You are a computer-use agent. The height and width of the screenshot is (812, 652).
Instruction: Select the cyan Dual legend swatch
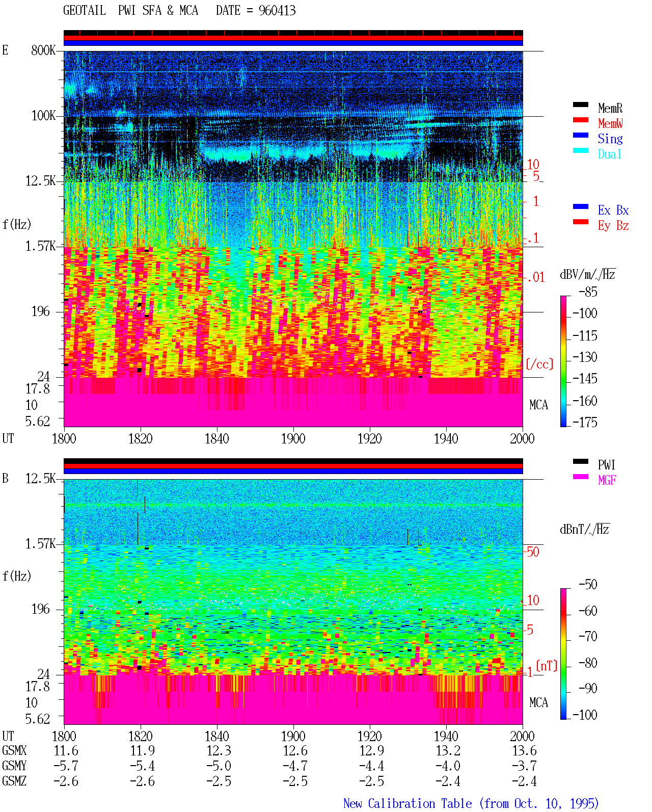(580, 150)
